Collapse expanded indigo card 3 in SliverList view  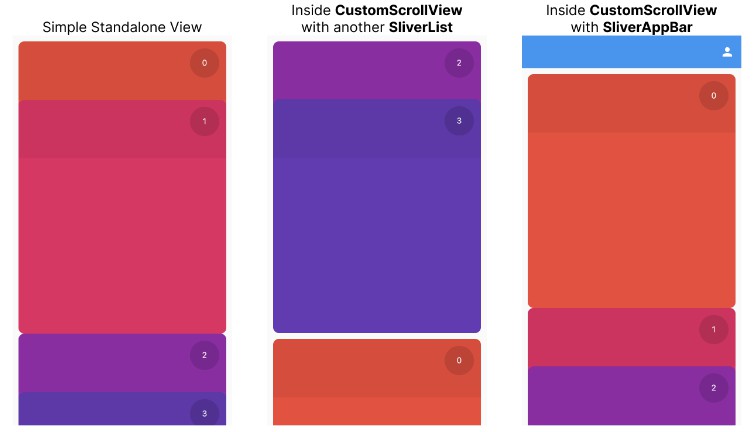pyautogui.click(x=377, y=129)
